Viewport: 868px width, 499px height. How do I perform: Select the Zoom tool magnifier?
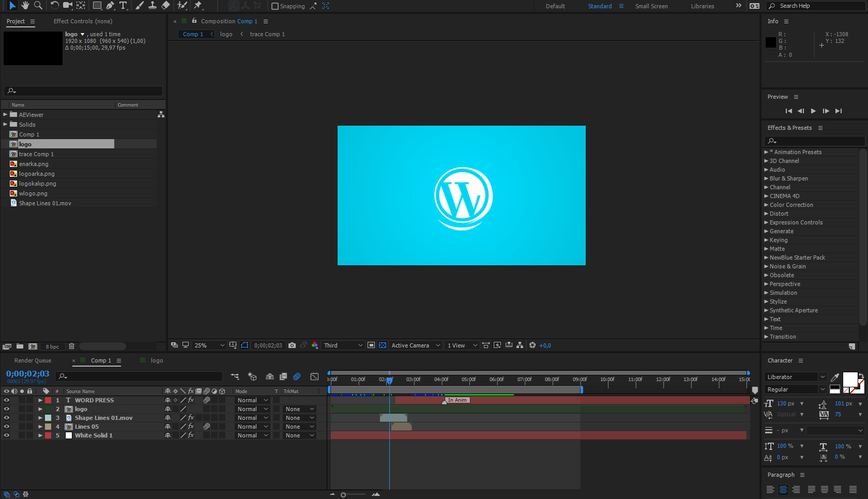38,6
